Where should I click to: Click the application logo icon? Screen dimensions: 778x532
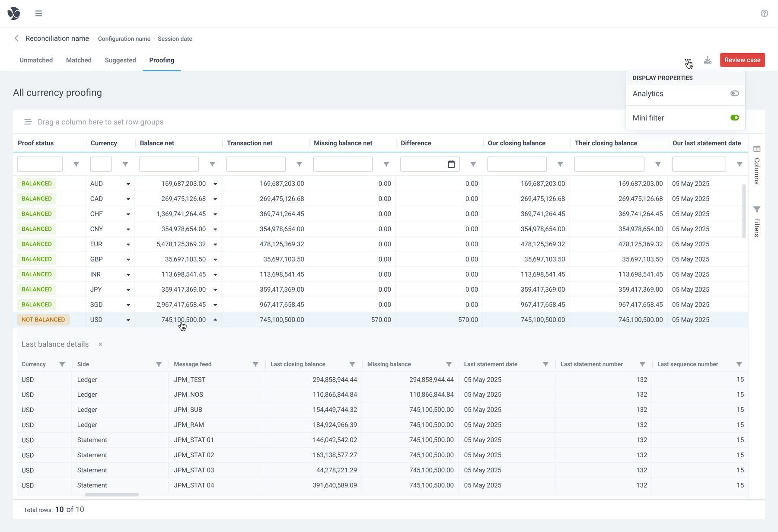click(x=14, y=13)
